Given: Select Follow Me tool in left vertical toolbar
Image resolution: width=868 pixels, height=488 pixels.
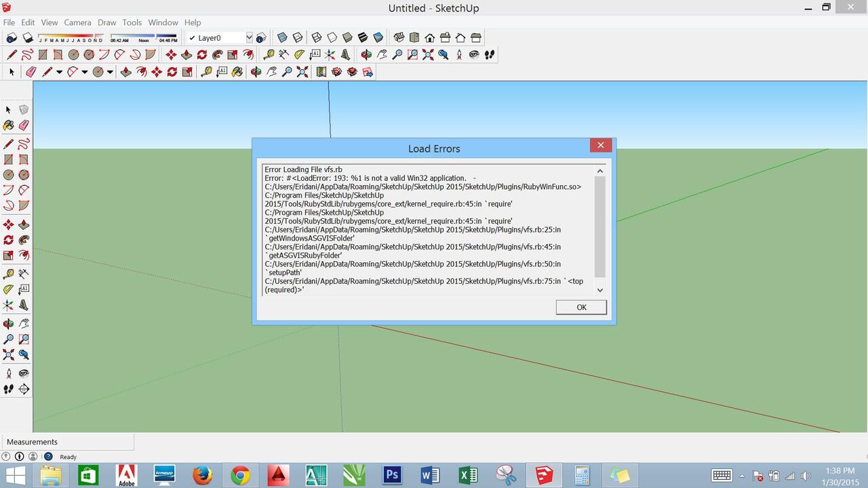Looking at the screenshot, I should (x=24, y=240).
